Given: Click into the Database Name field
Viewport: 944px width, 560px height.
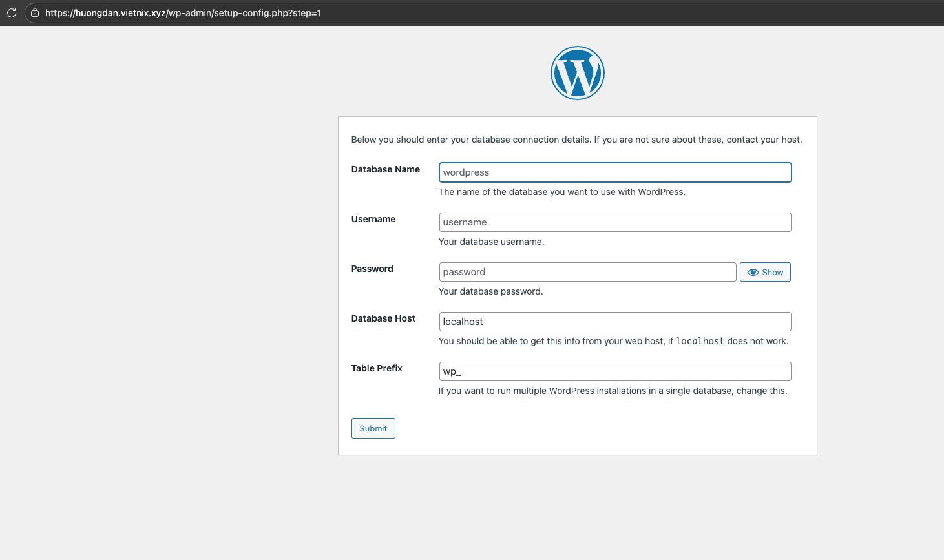Looking at the screenshot, I should 614,172.
